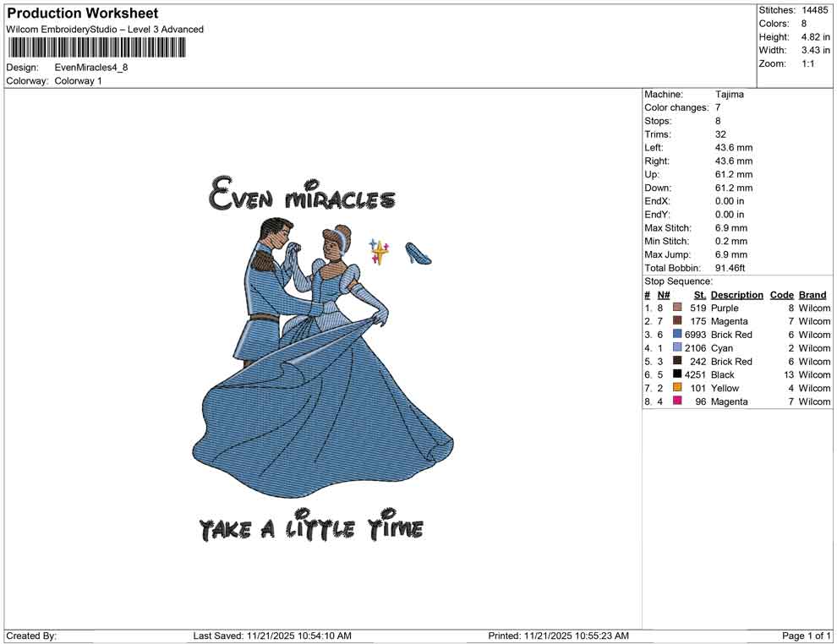
Task: Click the Total Bobbin value '91.46ft'
Action: click(730, 268)
